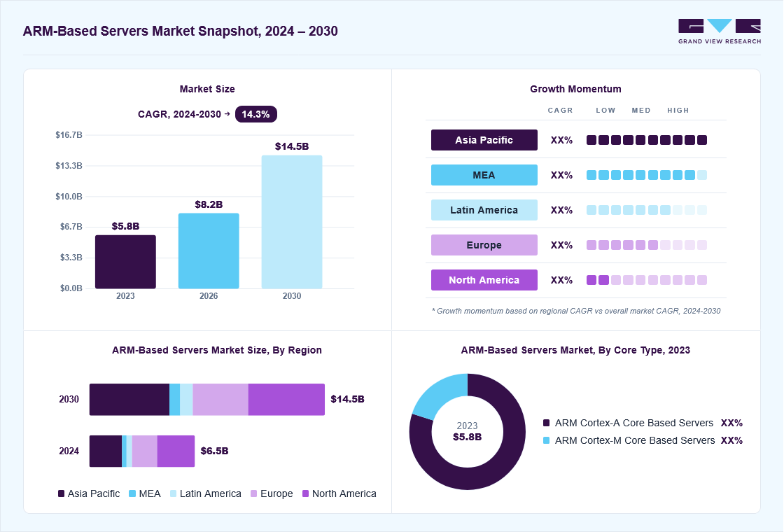Click the XX% value in Asia Pacific row
The width and height of the screenshot is (784, 532).
[561, 141]
